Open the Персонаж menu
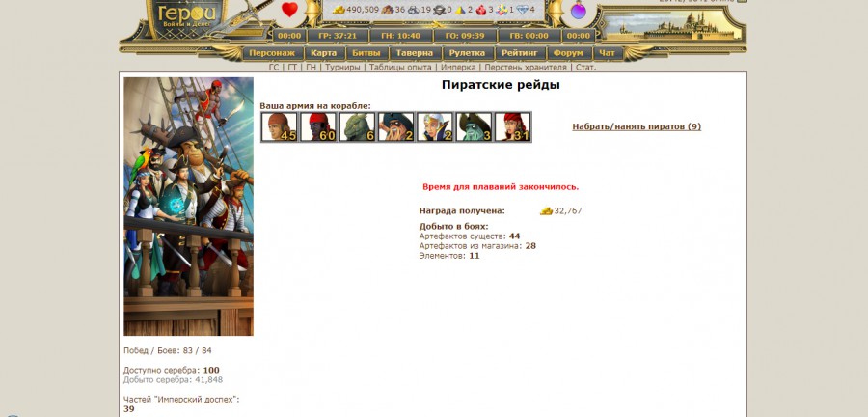This screenshot has height=417, width=868. (271, 53)
